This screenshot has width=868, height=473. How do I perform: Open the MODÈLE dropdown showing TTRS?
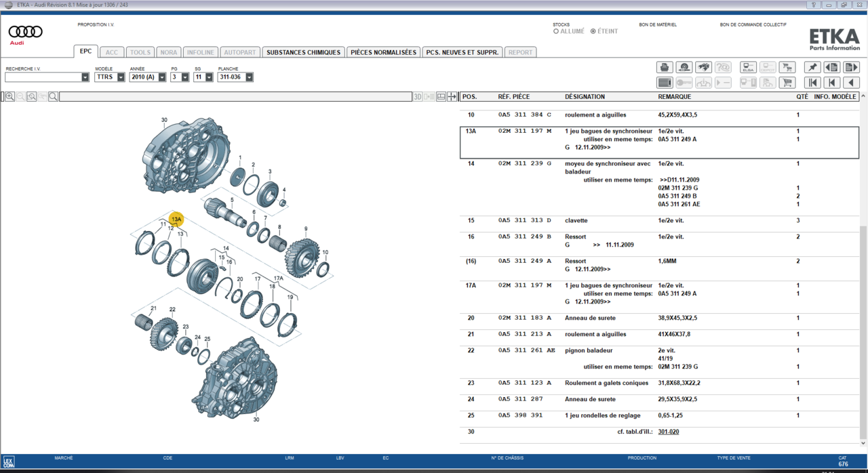120,77
